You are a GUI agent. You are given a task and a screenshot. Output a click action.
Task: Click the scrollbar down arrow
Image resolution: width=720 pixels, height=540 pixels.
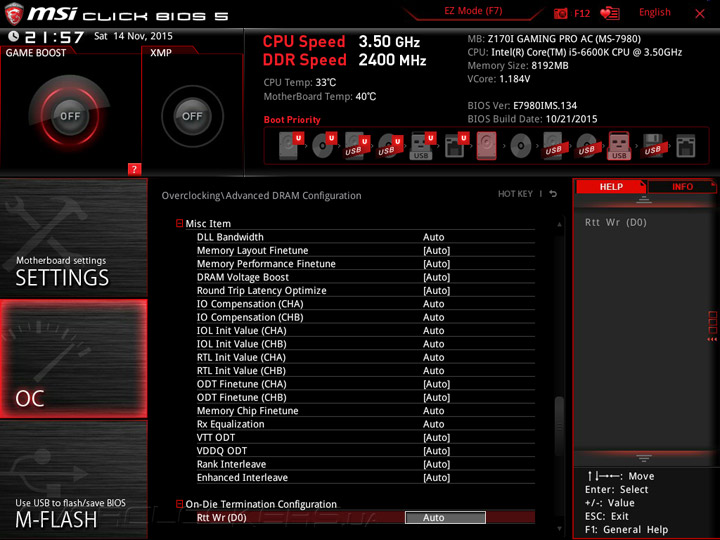click(x=559, y=529)
